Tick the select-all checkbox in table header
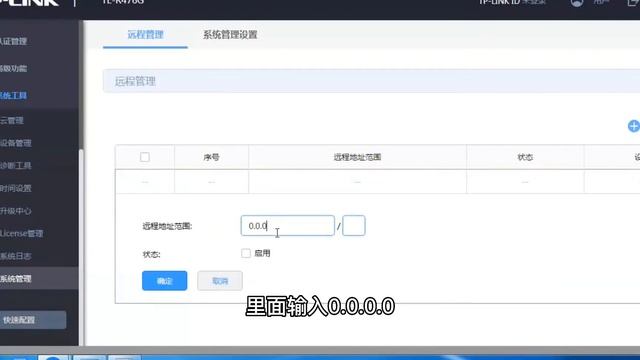Viewport: 640px width, 360px height. [x=144, y=157]
